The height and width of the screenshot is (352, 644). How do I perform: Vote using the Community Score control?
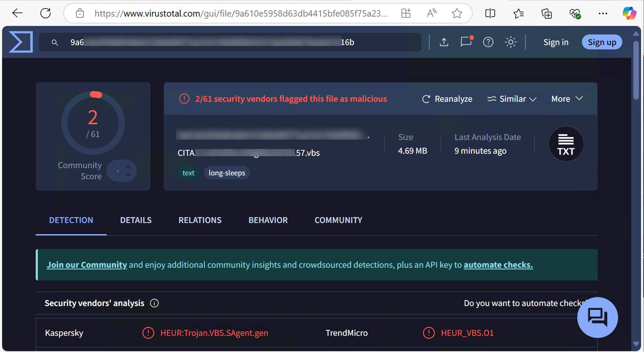point(122,171)
